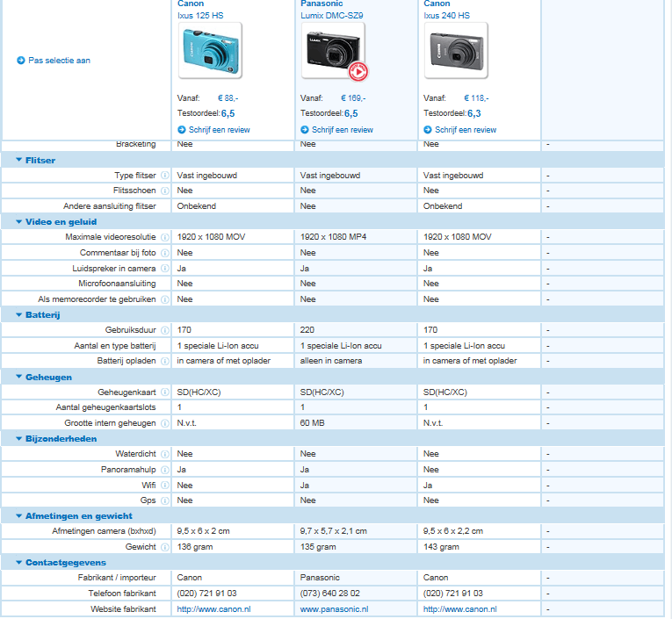
Task: Open info icon beside Gewicht
Action: pyautogui.click(x=164, y=547)
